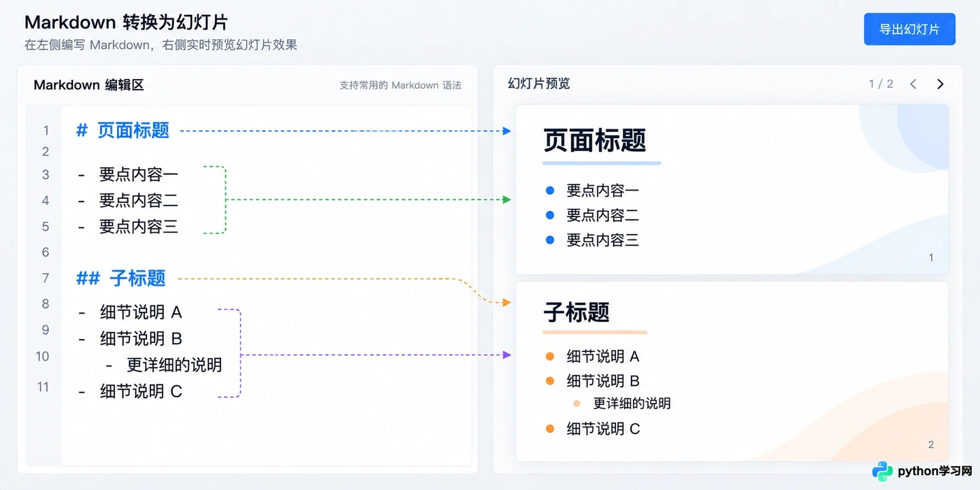This screenshot has height=490, width=980.
Task: Click the Markdown 编辑区 panel title
Action: click(88, 85)
